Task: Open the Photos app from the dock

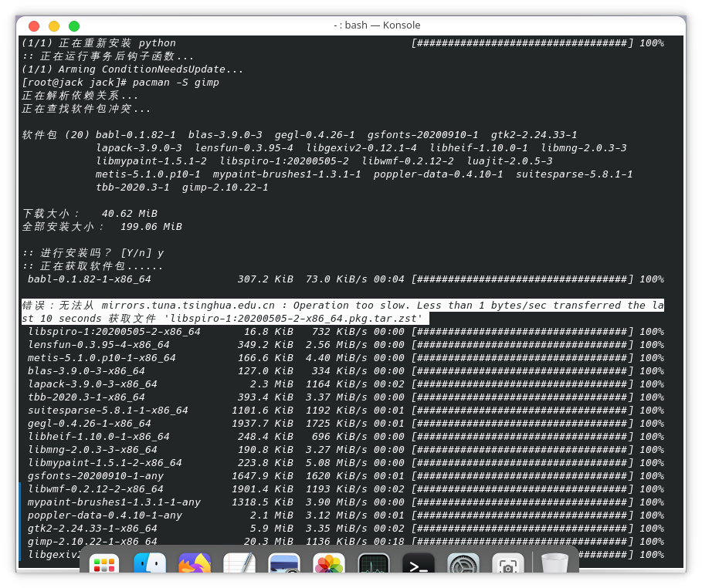Action: coord(329,566)
